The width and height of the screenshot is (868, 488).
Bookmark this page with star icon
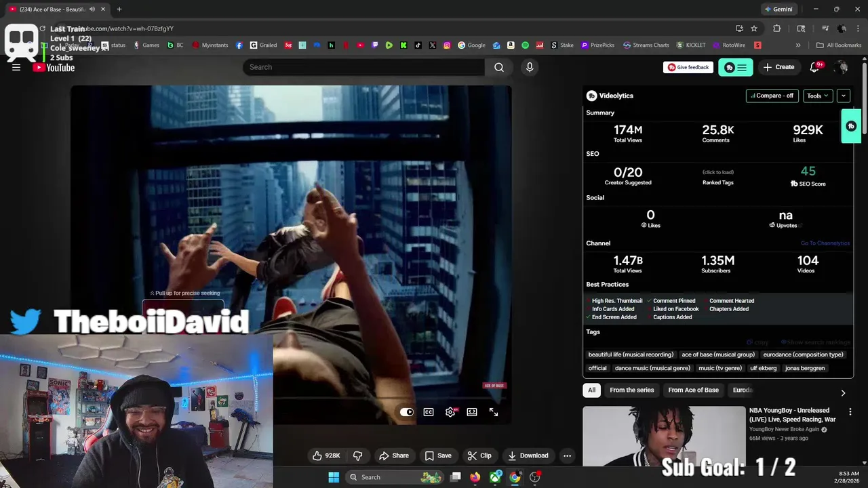click(754, 28)
